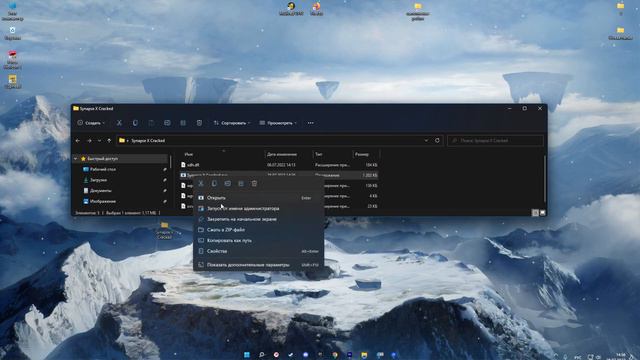Open the taskbar Search magnifier icon
Screen dimensions: 640x360
pos(262,355)
